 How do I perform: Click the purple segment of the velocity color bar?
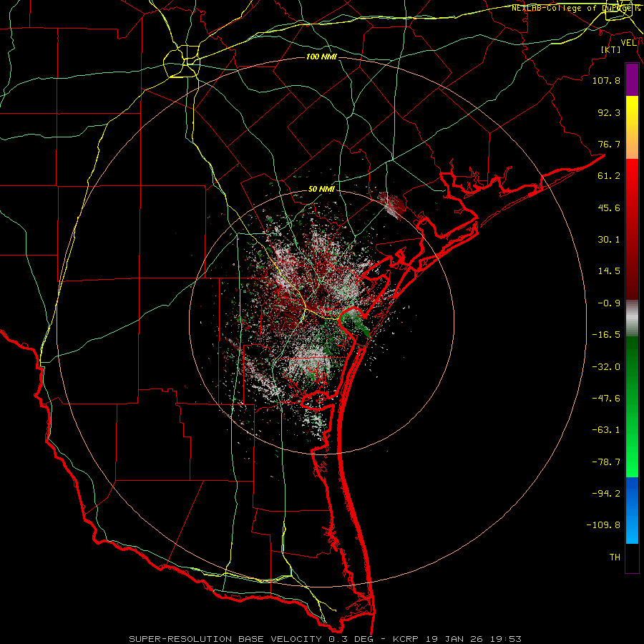tap(632, 79)
